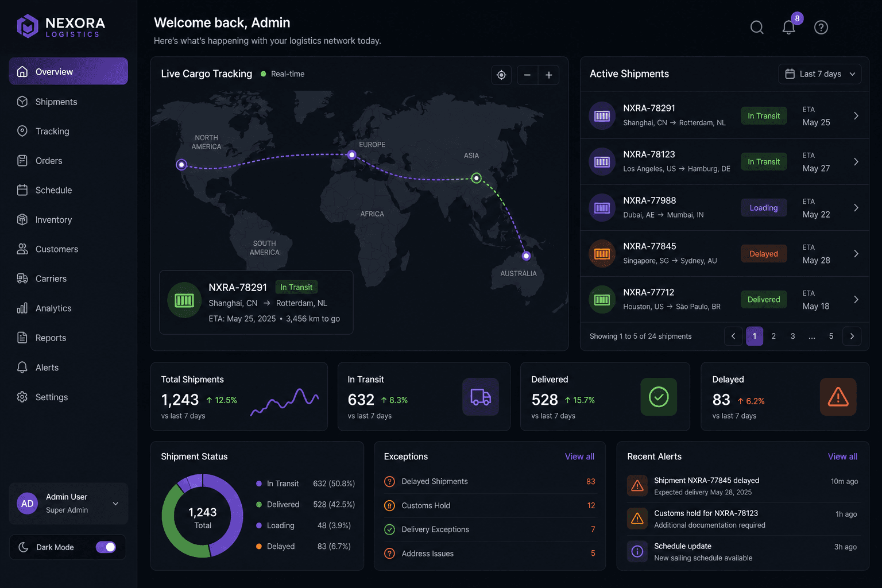Go to page 3 of shipments
Screen dimensions: 882x588
click(x=792, y=336)
